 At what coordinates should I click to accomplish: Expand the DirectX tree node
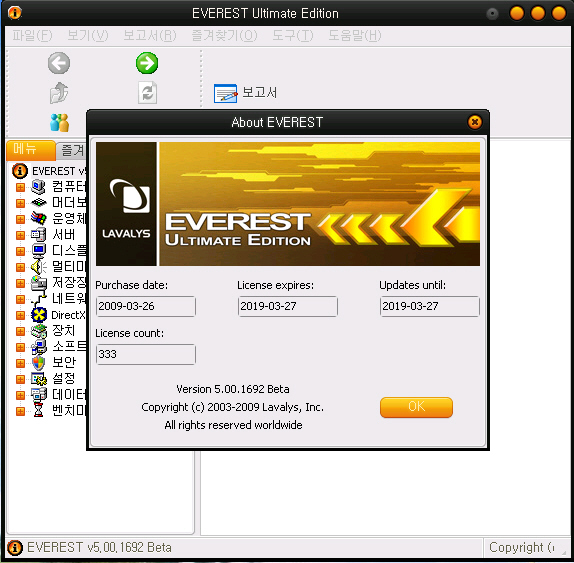point(20,315)
